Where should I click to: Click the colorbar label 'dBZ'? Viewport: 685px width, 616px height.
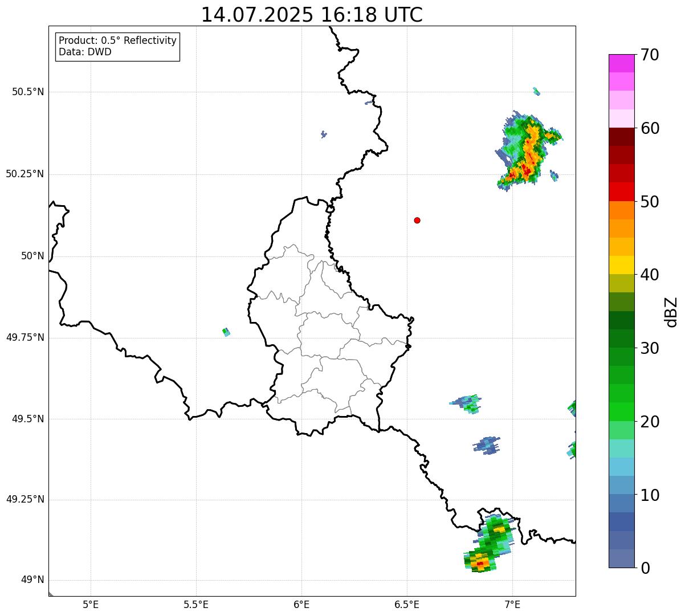[x=671, y=312]
